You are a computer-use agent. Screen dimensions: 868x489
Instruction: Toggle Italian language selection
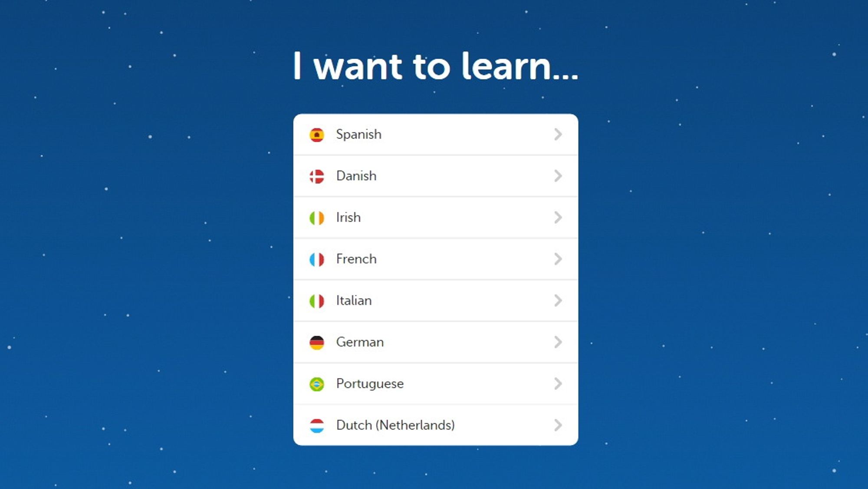(x=434, y=300)
